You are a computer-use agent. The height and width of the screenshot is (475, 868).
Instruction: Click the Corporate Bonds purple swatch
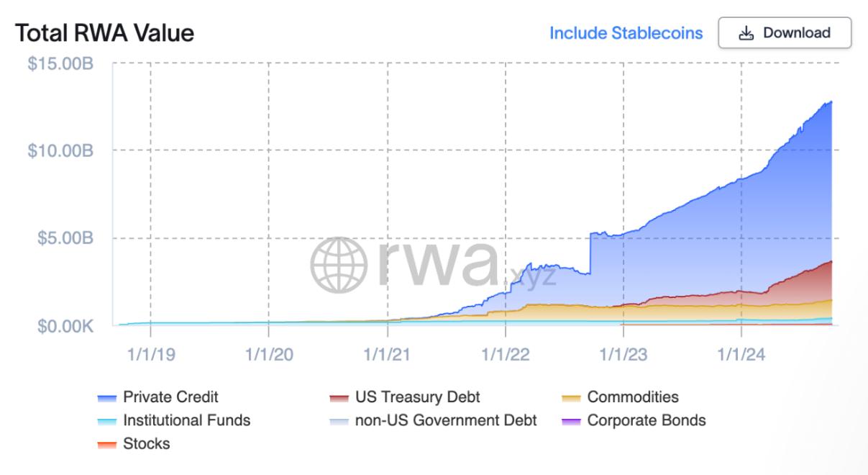571,422
